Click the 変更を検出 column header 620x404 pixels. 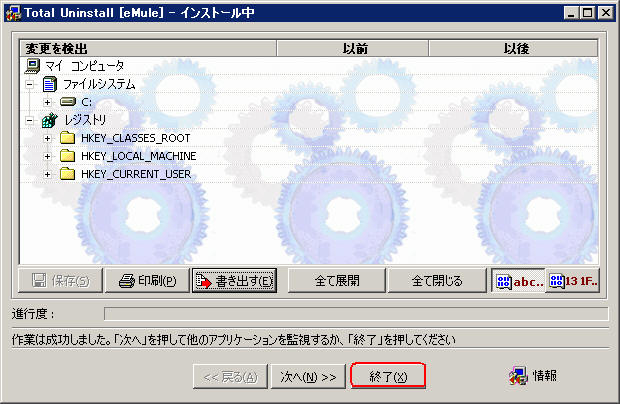pos(148,48)
